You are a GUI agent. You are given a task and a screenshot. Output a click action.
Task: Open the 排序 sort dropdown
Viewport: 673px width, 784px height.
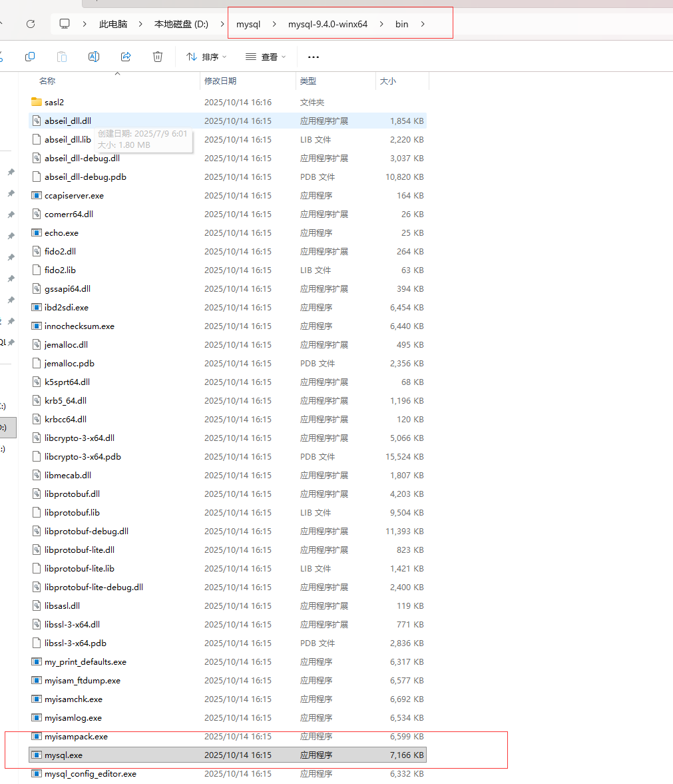(206, 57)
